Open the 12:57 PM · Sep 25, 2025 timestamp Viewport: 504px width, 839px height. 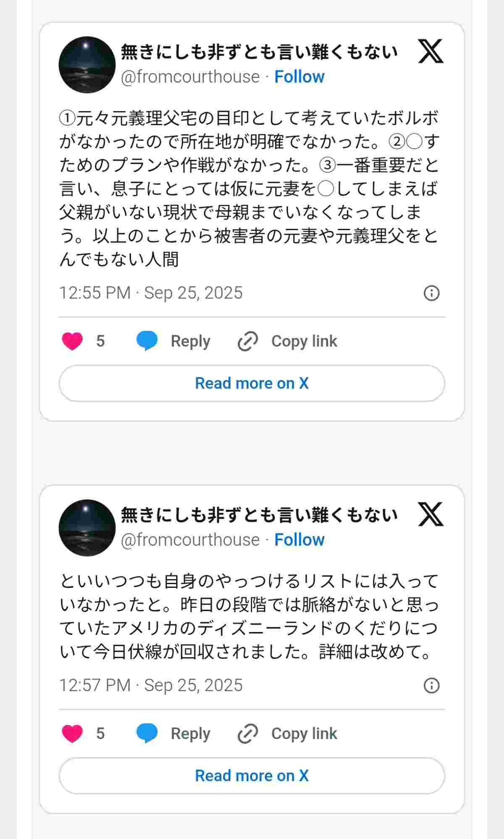coord(151,685)
